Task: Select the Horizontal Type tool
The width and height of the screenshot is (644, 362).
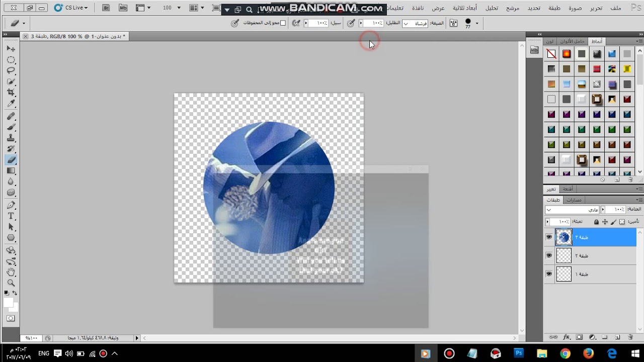Action: [x=11, y=216]
